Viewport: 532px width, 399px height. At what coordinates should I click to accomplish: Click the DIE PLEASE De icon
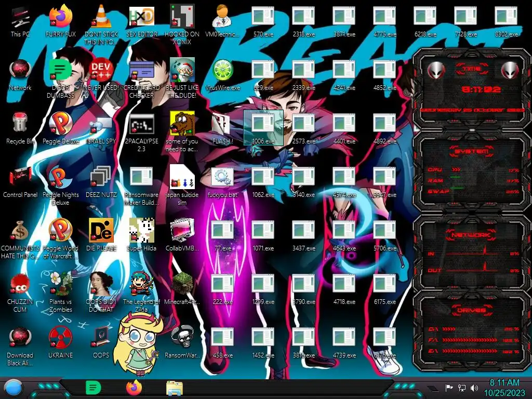[x=101, y=236]
